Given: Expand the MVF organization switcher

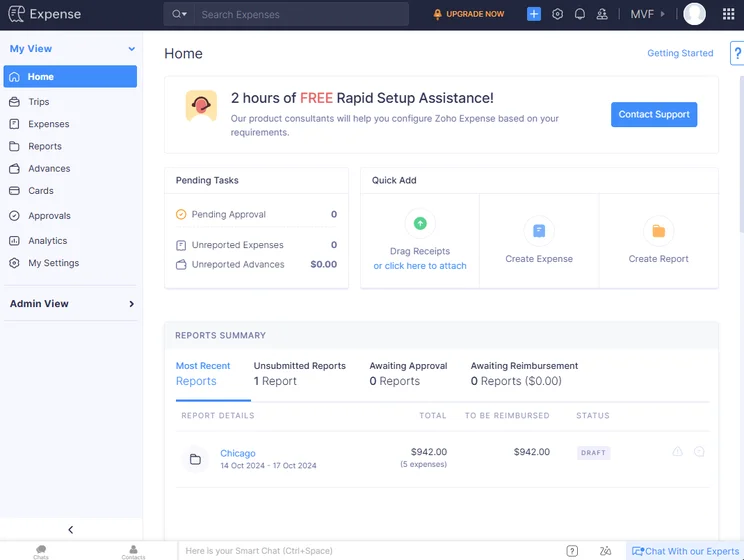Looking at the screenshot, I should point(648,14).
